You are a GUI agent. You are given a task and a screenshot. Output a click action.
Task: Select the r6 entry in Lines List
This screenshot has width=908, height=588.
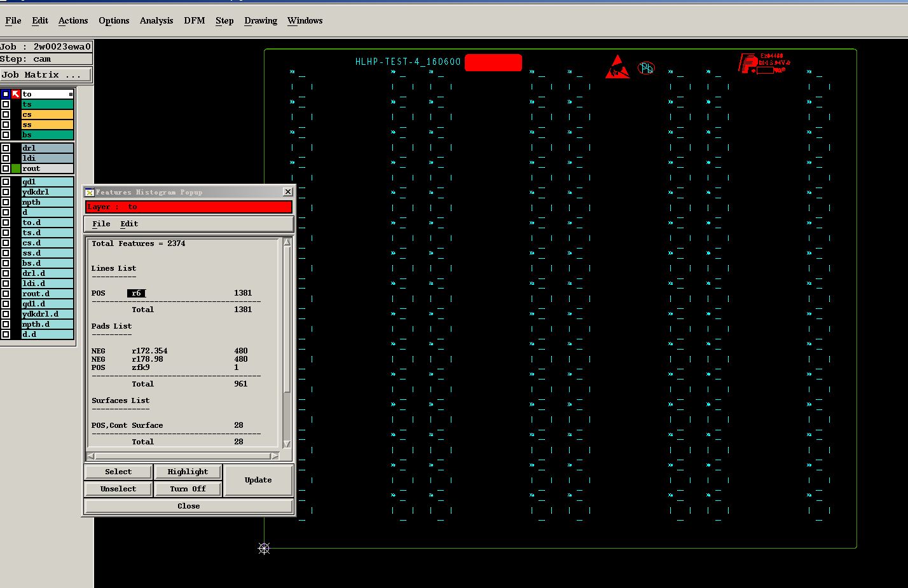(x=136, y=293)
